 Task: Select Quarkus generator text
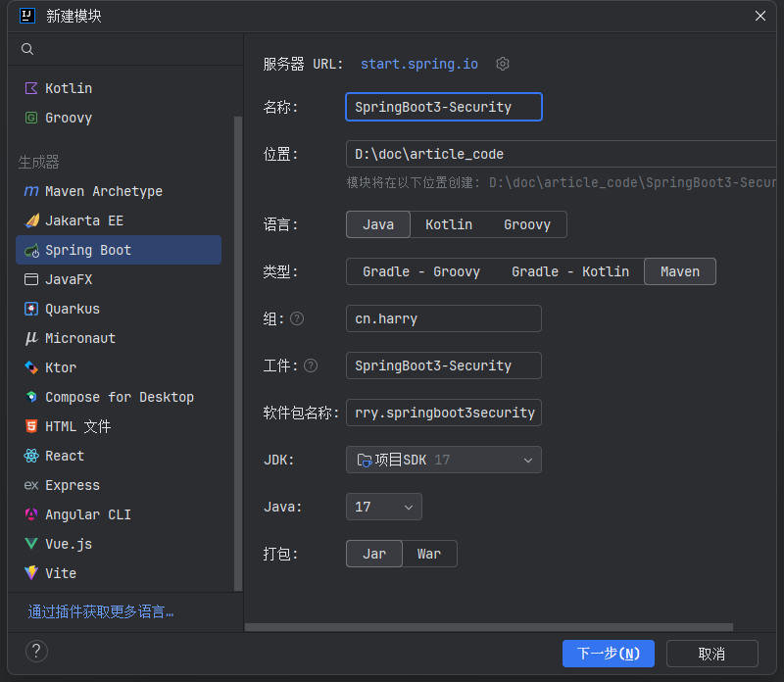coord(73,309)
